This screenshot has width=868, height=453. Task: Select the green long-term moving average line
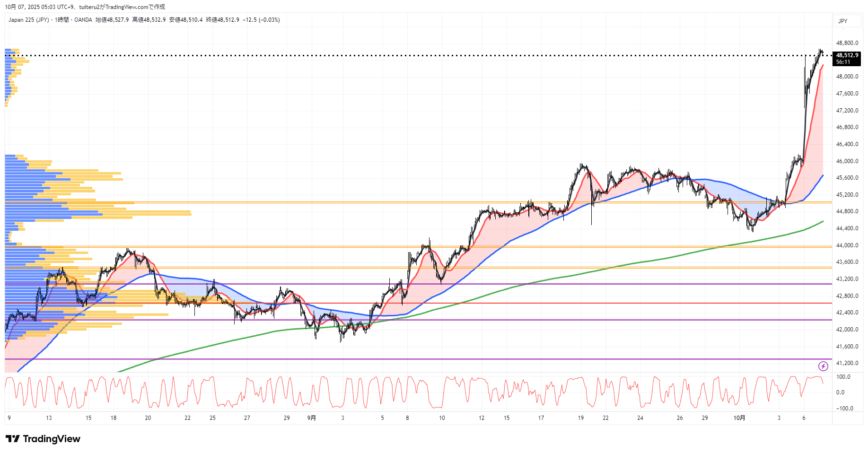click(x=568, y=275)
